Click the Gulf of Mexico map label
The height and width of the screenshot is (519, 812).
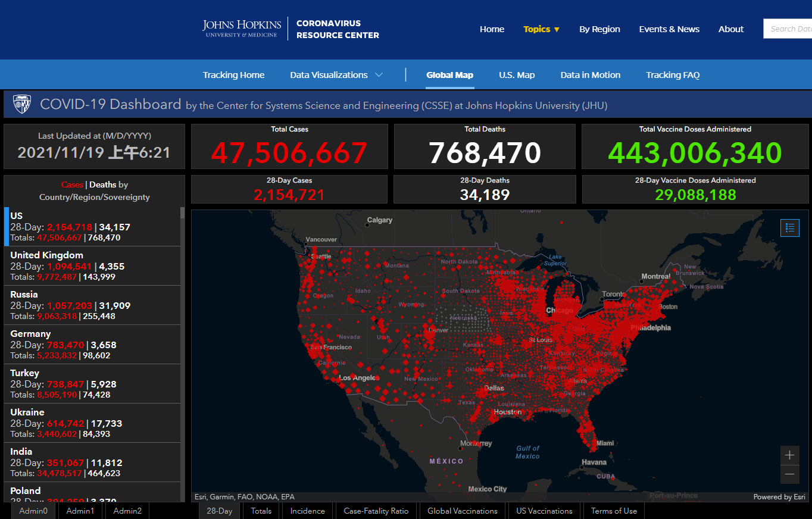527,452
